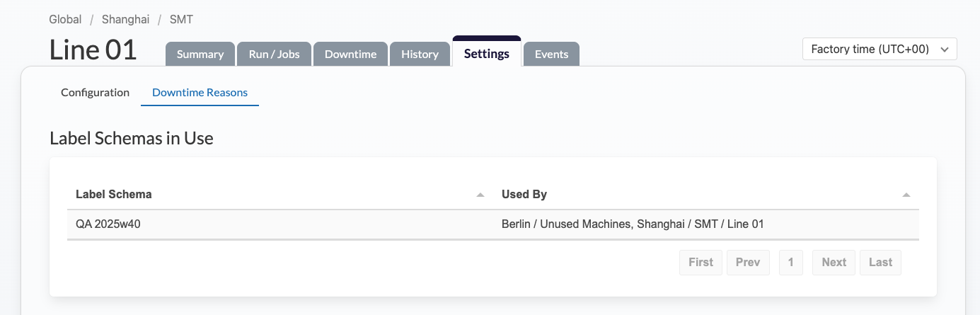Screen dimensions: 980x315
Task: Click the Shanghai breadcrumb link
Action: (x=125, y=20)
